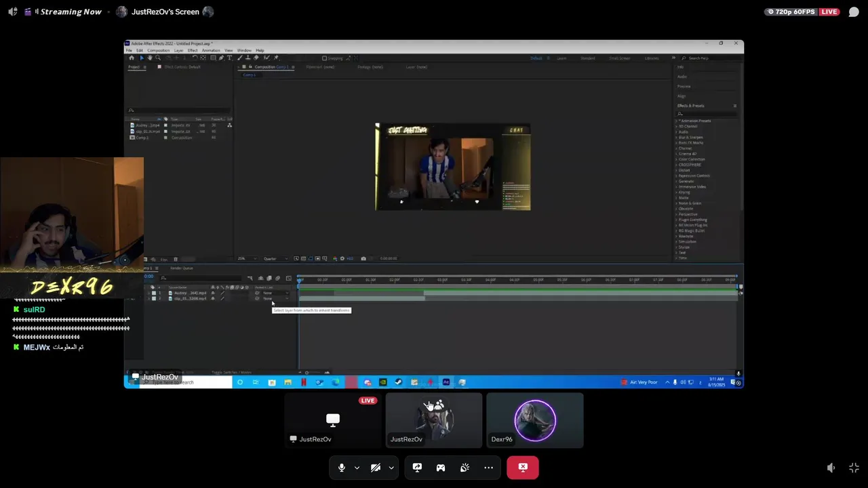868x488 pixels.
Task: Exit full screen using bottom-right icon
Action: (x=854, y=468)
